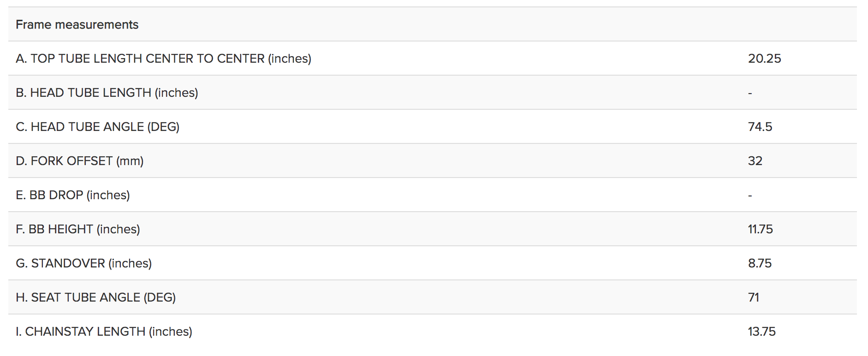Click the 74.5 head tube angle value
Image resolution: width=868 pixels, height=356 pixels.
point(760,127)
